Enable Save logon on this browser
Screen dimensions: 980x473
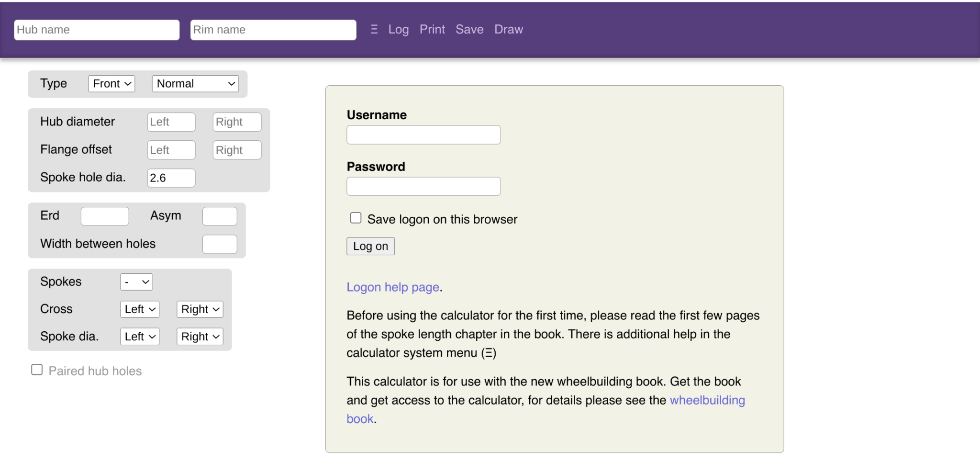[x=356, y=218]
